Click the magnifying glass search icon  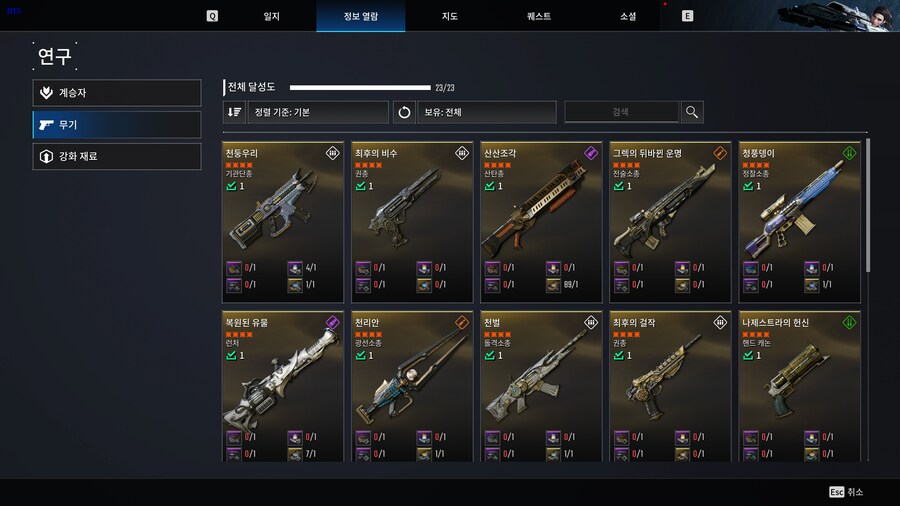(692, 112)
